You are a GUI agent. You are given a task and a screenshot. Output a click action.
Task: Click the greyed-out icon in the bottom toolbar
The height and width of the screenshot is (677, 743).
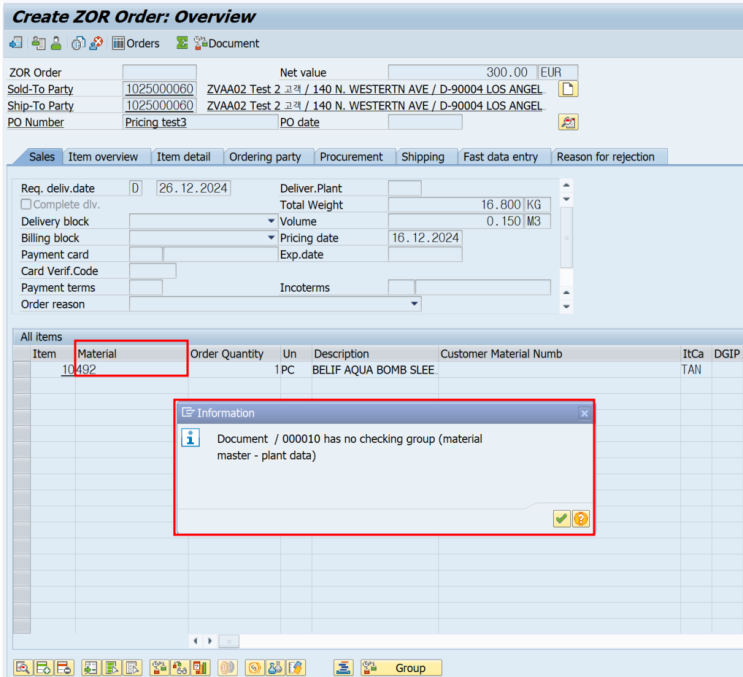pos(227,668)
